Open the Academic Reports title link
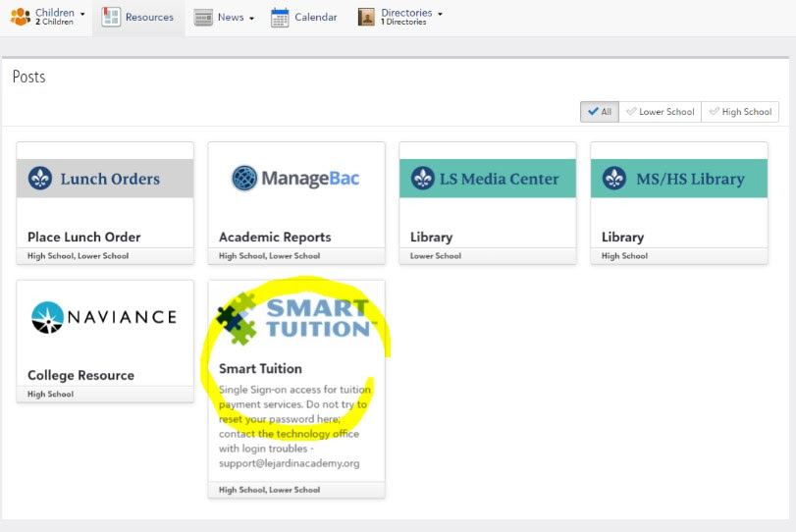Screen dimensions: 796x532 point(275,237)
